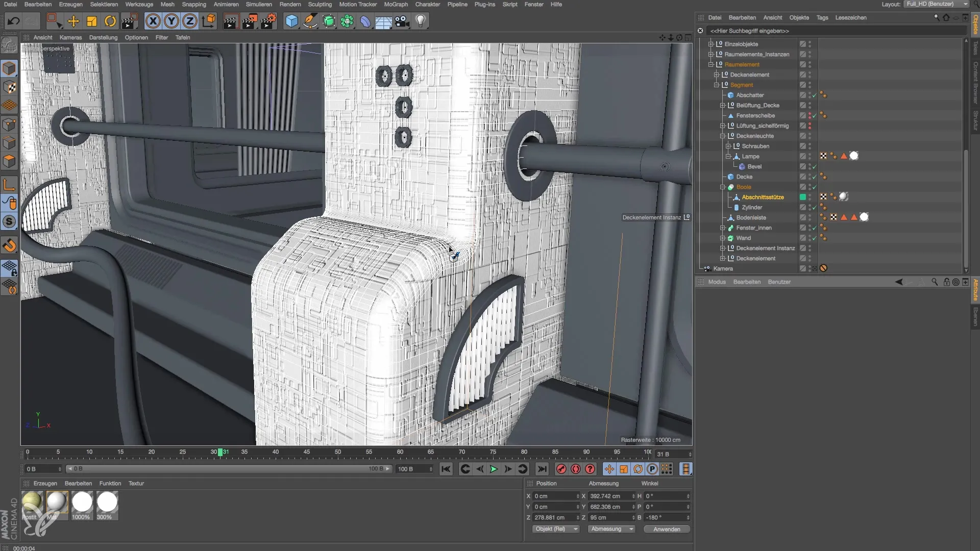Open the Objekt (Rel) dropdown
980x551 pixels.
[555, 529]
